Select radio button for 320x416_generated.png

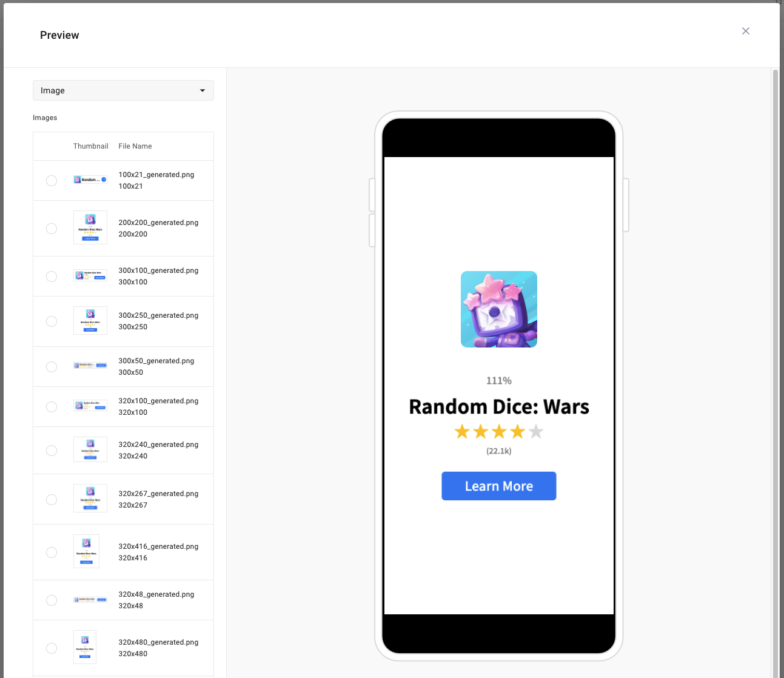pyautogui.click(x=52, y=552)
